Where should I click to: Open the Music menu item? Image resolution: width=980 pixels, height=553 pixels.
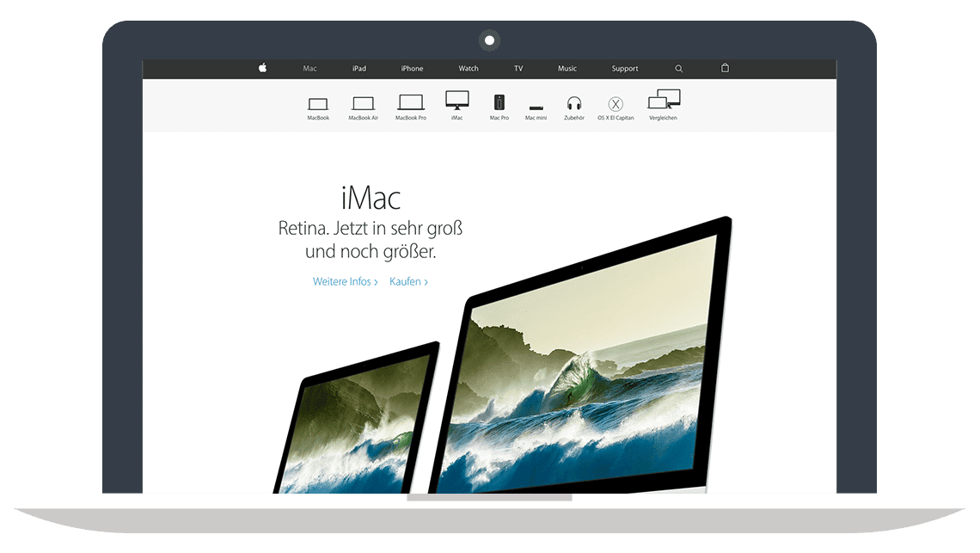[x=567, y=69]
